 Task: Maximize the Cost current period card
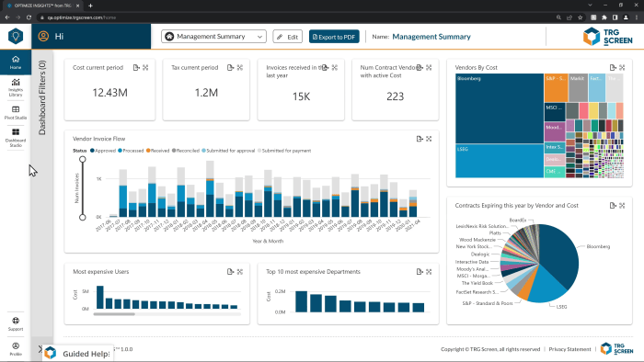click(x=145, y=68)
